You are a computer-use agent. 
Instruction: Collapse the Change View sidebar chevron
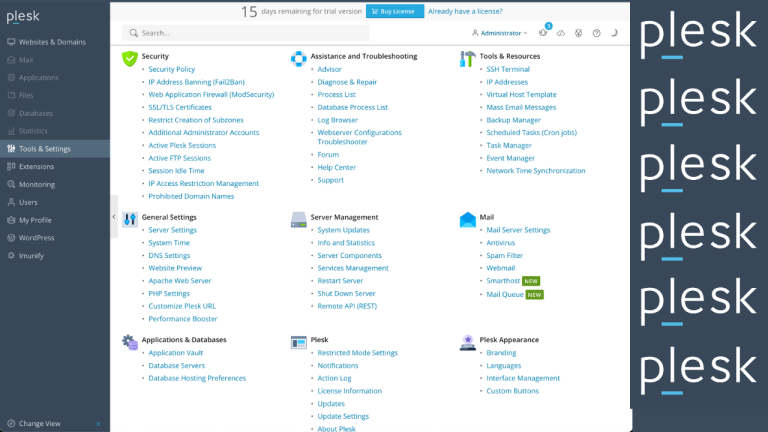click(x=97, y=424)
